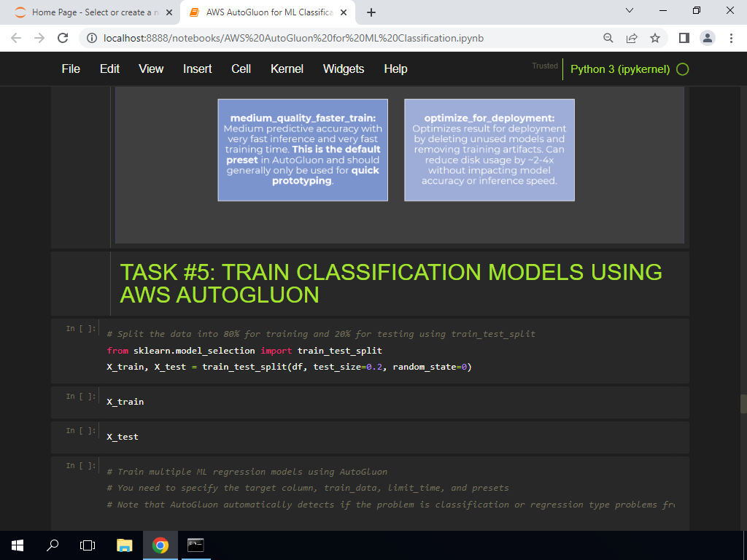747x560 pixels.
Task: Open the Insert menu
Action: point(197,69)
